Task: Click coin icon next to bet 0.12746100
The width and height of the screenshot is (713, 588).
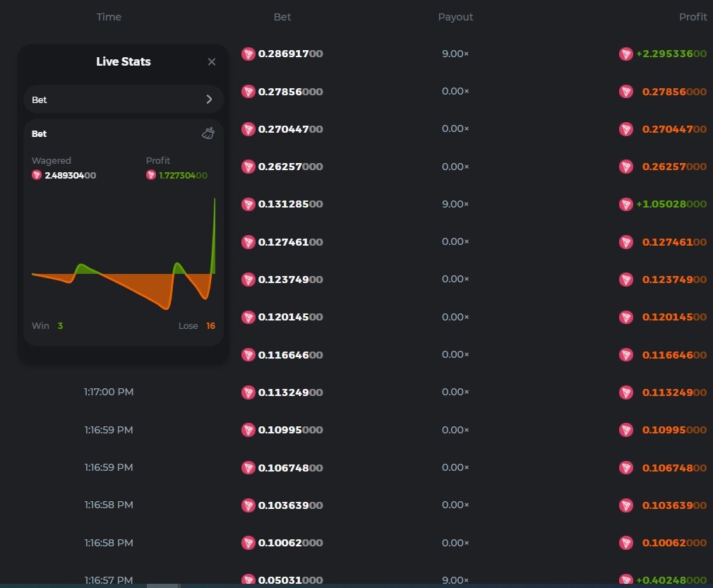Action: click(248, 242)
